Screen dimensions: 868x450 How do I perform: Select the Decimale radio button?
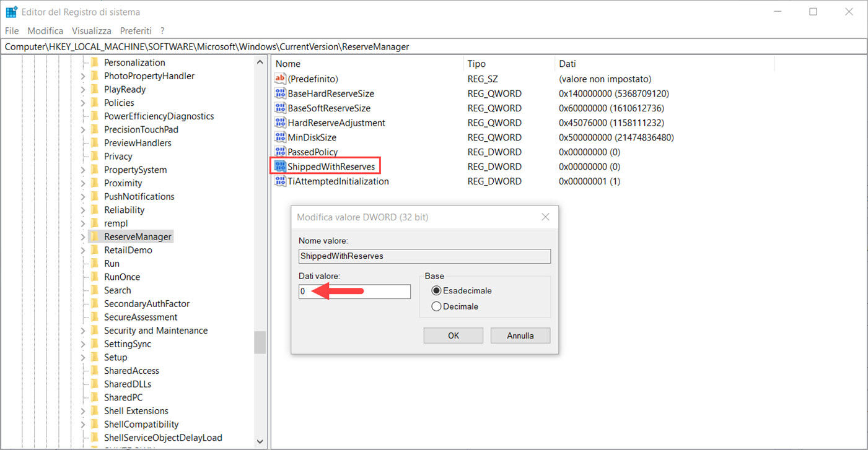pos(437,306)
